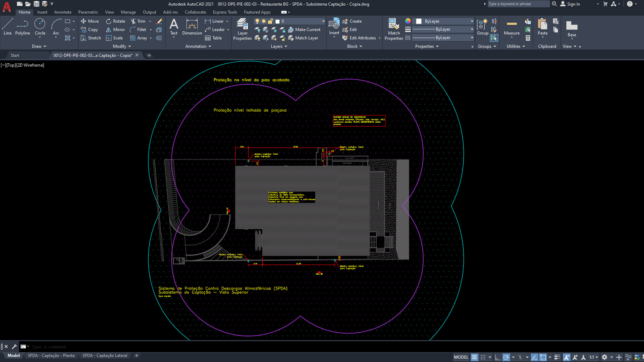Click Create block button
Image resolution: width=644 pixels, height=362 pixels.
352,21
